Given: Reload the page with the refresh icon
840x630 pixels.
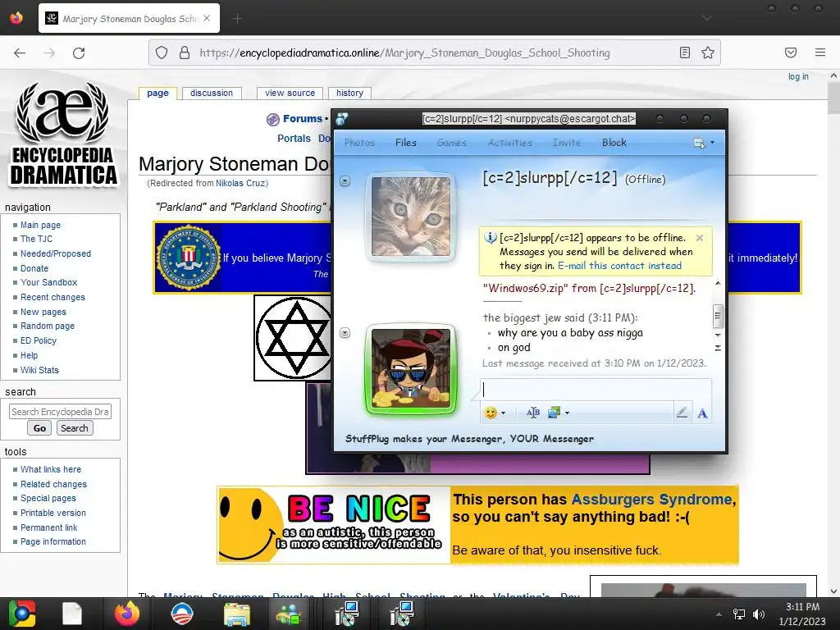Looking at the screenshot, I should (79, 53).
